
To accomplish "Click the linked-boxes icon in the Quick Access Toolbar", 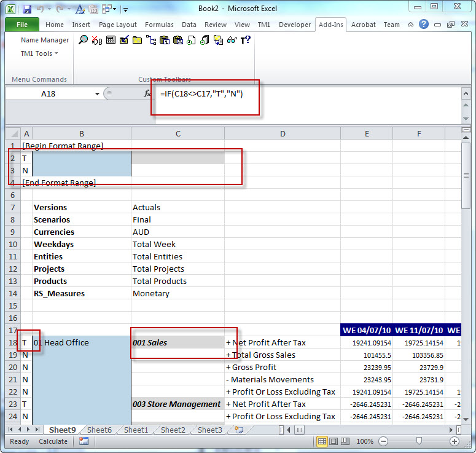I will pos(107,9).
